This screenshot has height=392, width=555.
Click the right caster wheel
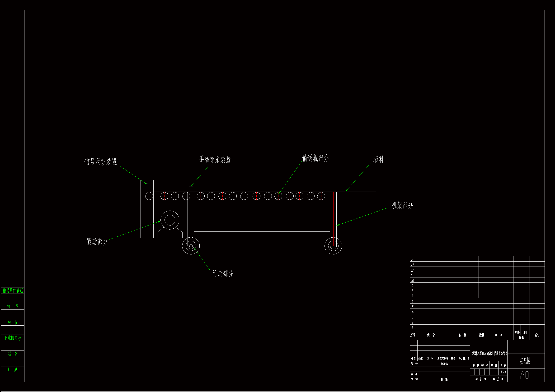coord(333,246)
